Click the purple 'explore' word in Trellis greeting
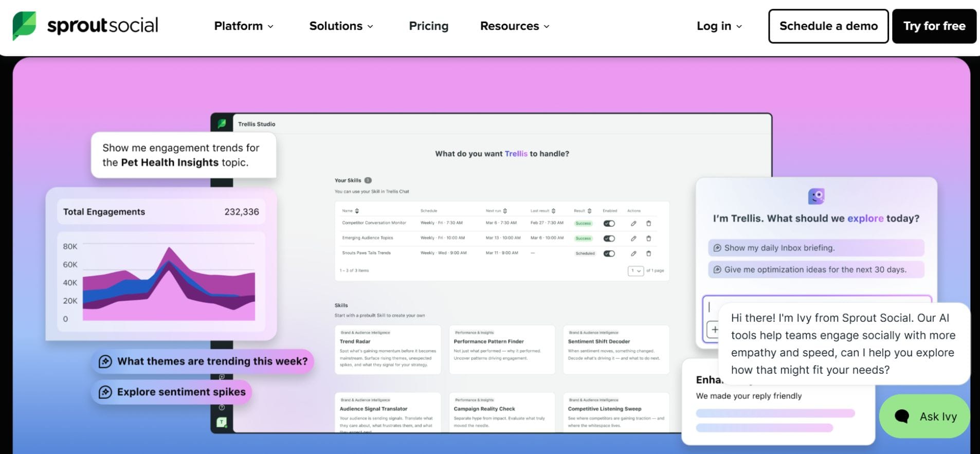Screen dimensions: 980x454 coord(865,219)
